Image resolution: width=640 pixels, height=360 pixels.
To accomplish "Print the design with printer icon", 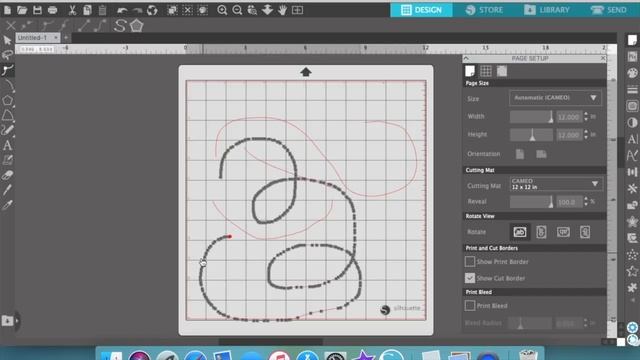I will click(x=53, y=10).
